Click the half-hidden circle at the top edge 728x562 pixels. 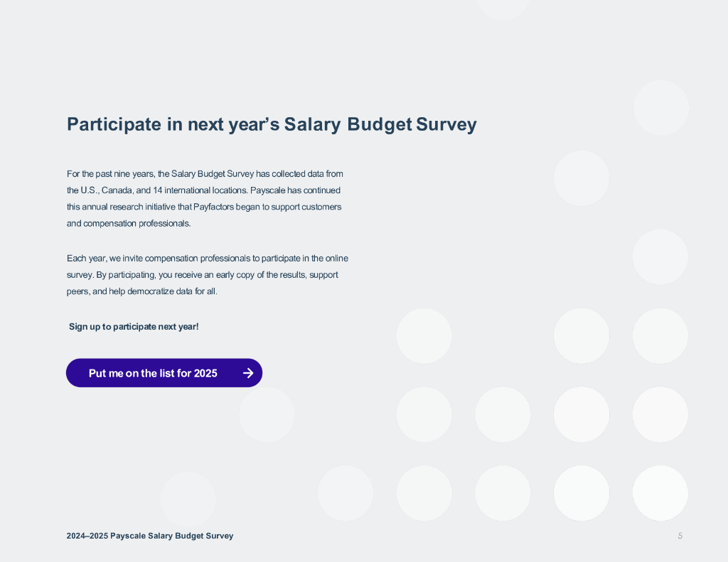pyautogui.click(x=503, y=7)
